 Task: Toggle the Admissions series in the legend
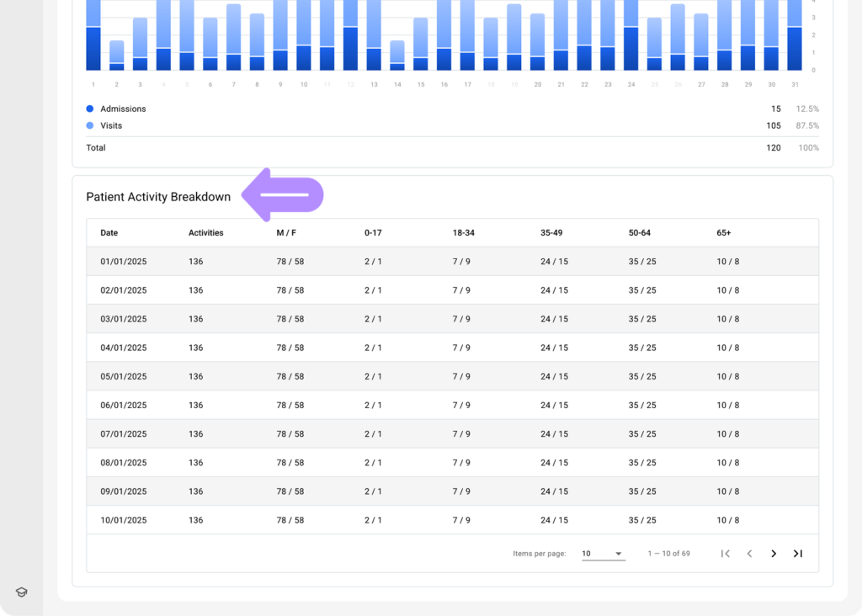click(124, 109)
